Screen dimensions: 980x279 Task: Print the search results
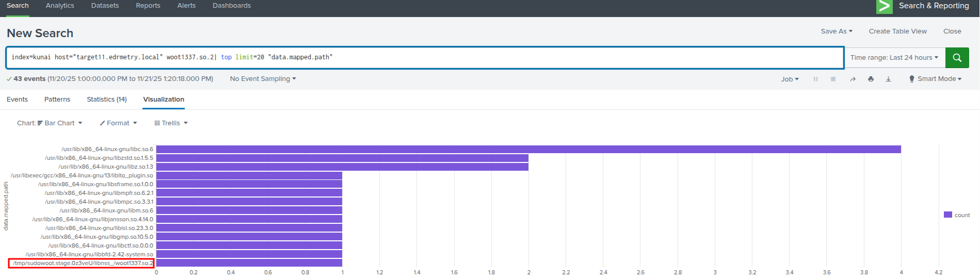[871, 79]
